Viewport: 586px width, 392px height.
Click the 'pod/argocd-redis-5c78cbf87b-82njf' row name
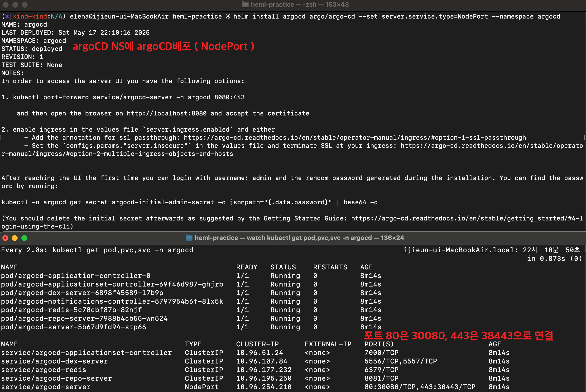[x=72, y=310]
